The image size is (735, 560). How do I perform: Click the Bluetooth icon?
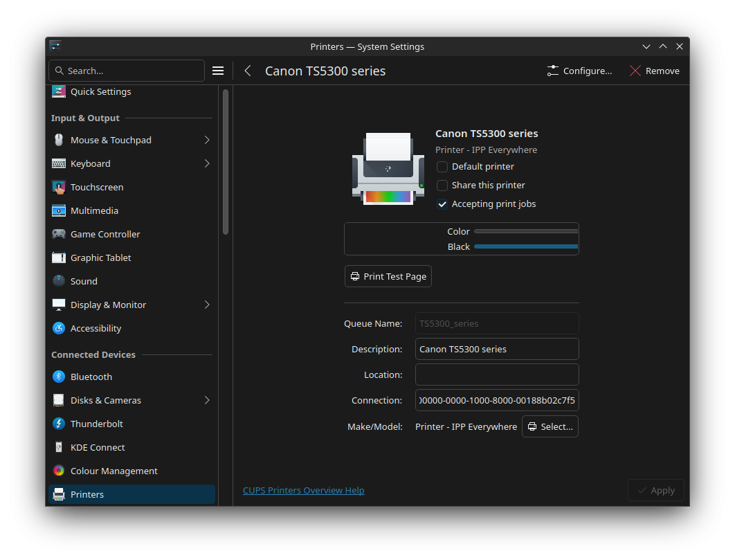[59, 377]
